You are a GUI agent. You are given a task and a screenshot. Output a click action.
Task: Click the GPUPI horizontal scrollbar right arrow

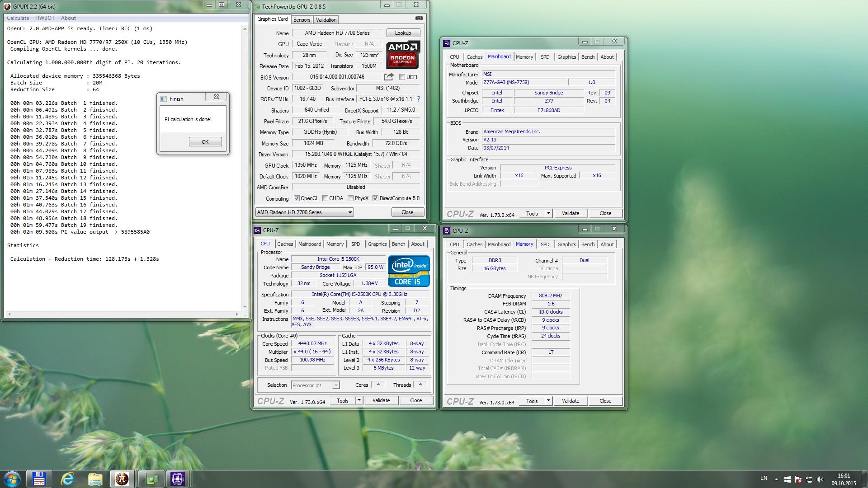click(237, 314)
